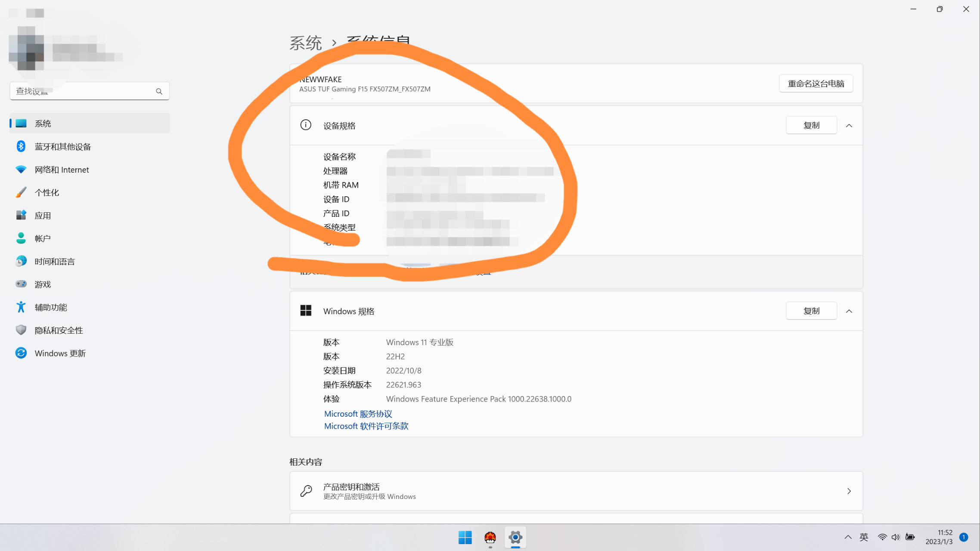Screen dimensions: 980x551
Task: Click the battery icon in system tray
Action: 910,537
